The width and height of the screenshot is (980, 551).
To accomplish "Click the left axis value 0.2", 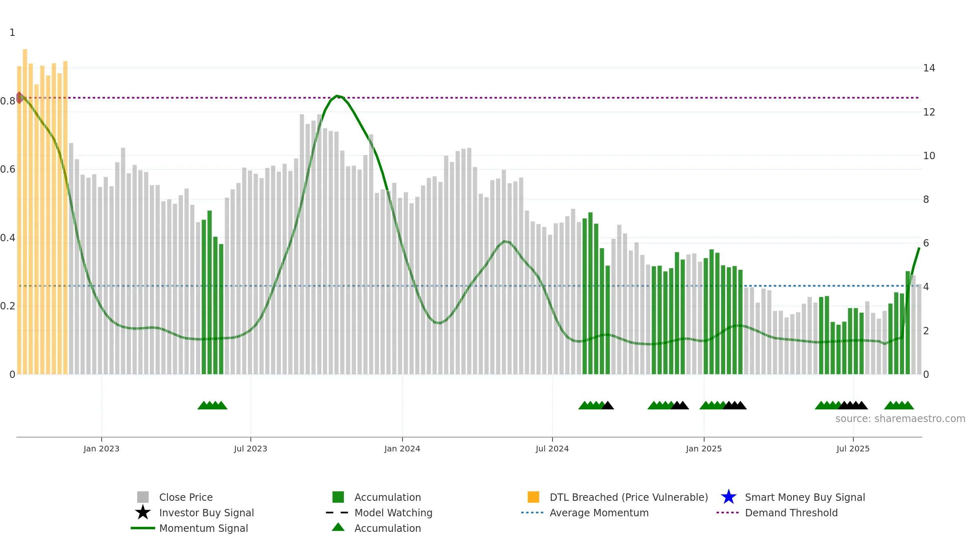I will pyautogui.click(x=7, y=306).
